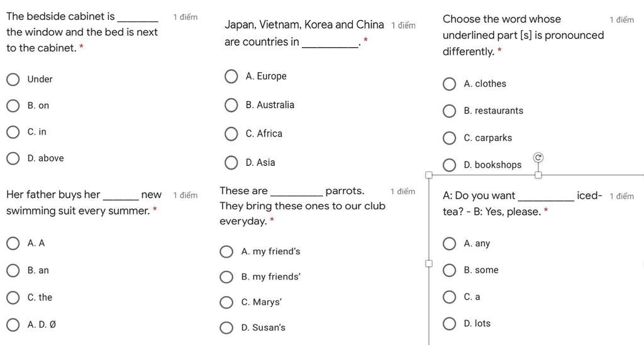Click the left-middle resize handle of selection
This screenshot has width=644, height=345.
pyautogui.click(x=429, y=263)
